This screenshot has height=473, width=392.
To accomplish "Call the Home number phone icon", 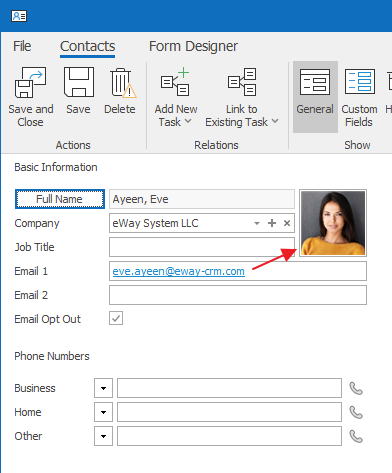I will pos(356,412).
